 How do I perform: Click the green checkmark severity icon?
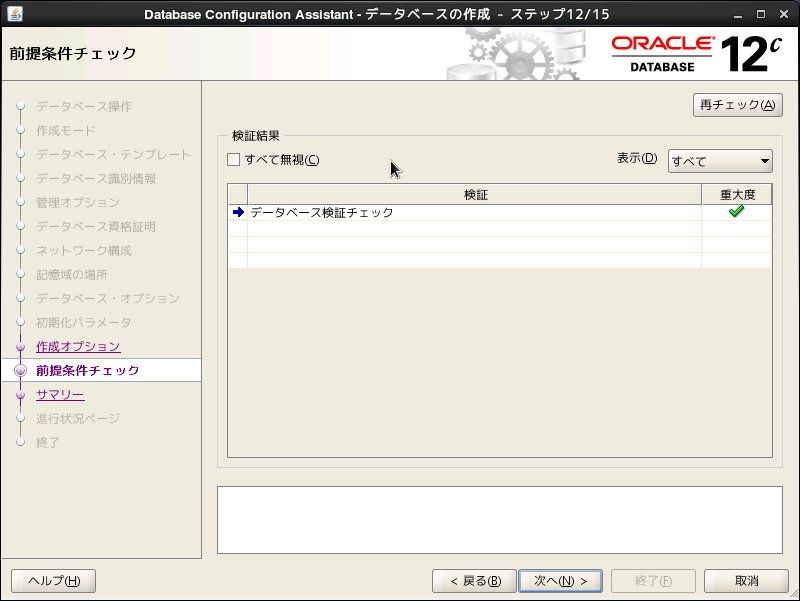[736, 211]
